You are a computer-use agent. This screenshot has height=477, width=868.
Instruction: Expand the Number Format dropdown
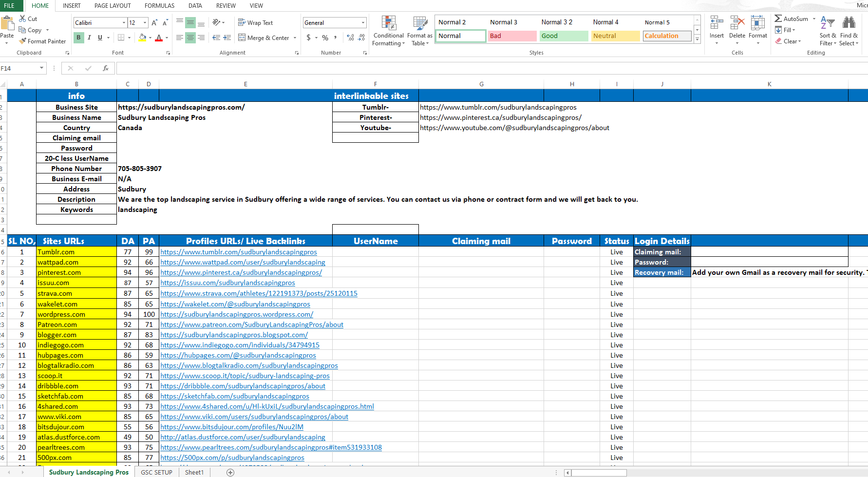tap(363, 23)
